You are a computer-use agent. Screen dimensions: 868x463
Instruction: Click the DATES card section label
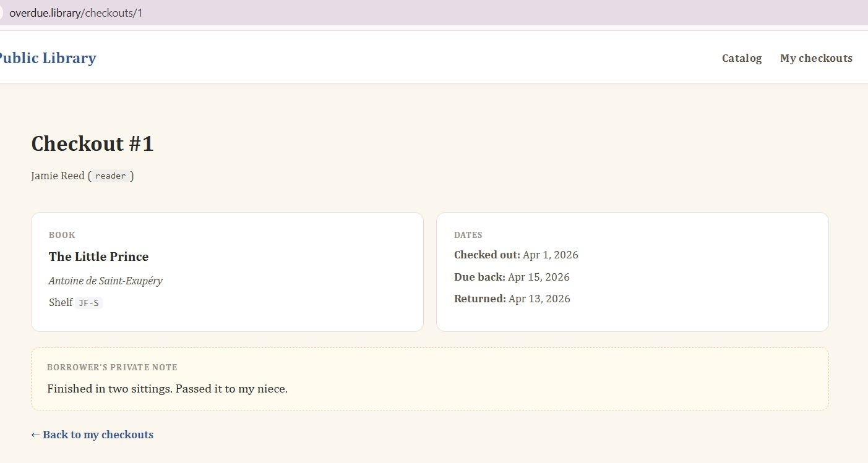468,235
